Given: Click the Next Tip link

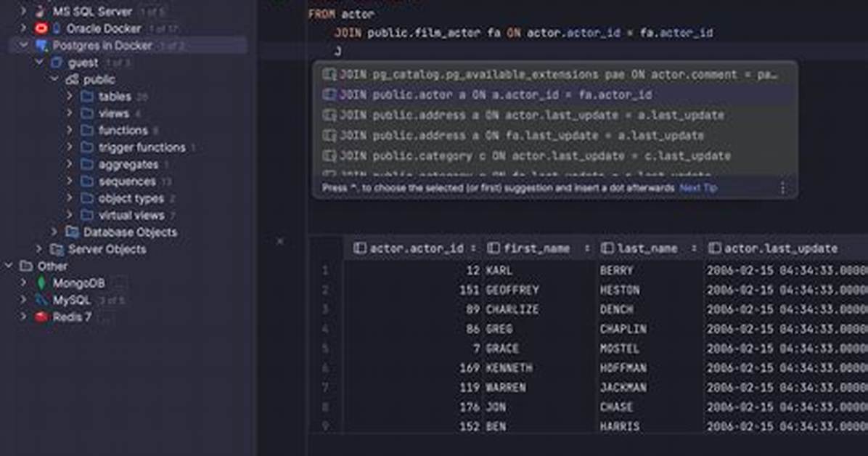Looking at the screenshot, I should [x=698, y=188].
